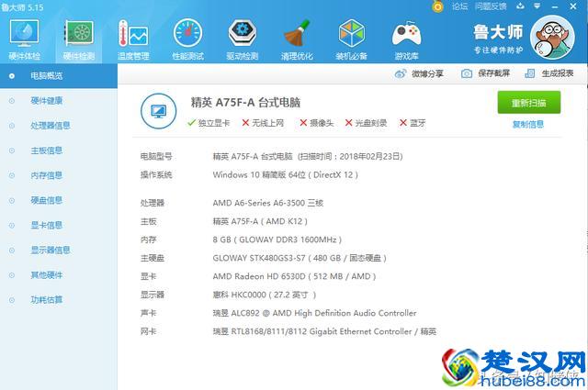
Task: Click 论坛 forum link
Action: click(459, 6)
